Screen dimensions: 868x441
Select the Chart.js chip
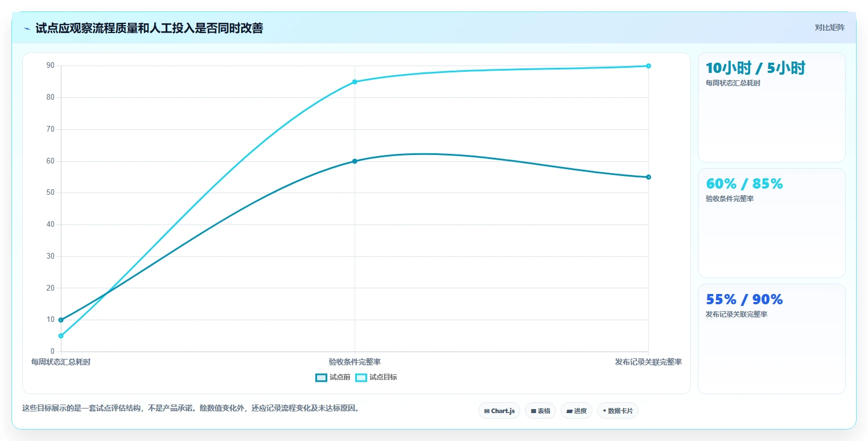(x=499, y=411)
